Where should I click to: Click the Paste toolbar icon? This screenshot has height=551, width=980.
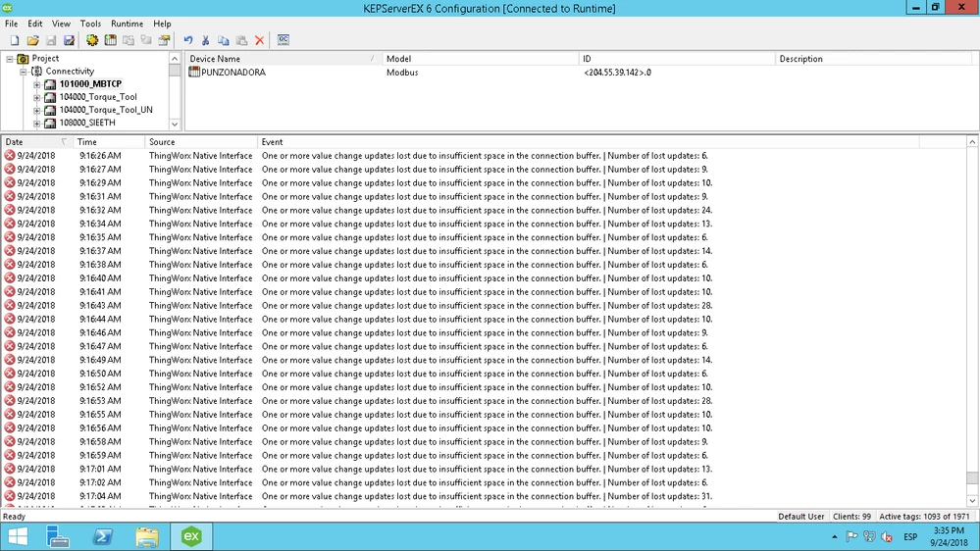pos(241,40)
